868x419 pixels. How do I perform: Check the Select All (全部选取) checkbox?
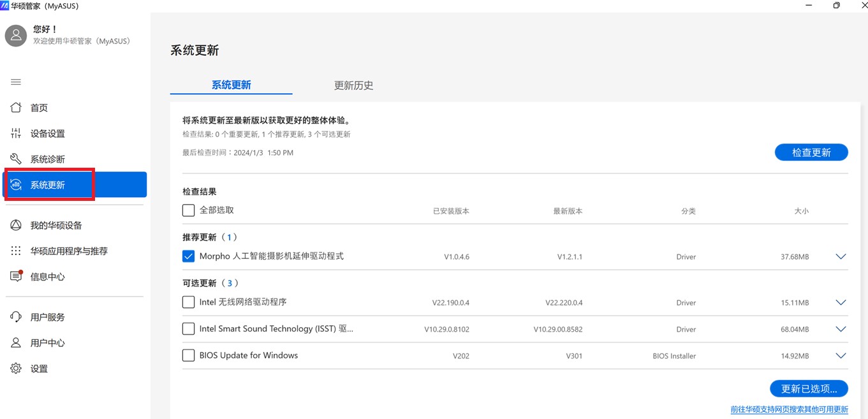click(188, 210)
